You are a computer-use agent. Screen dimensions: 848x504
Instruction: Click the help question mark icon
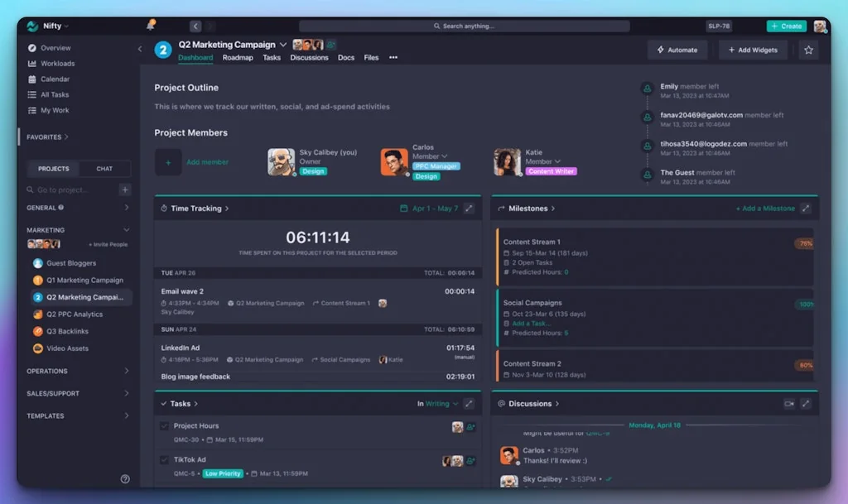pyautogui.click(x=125, y=478)
